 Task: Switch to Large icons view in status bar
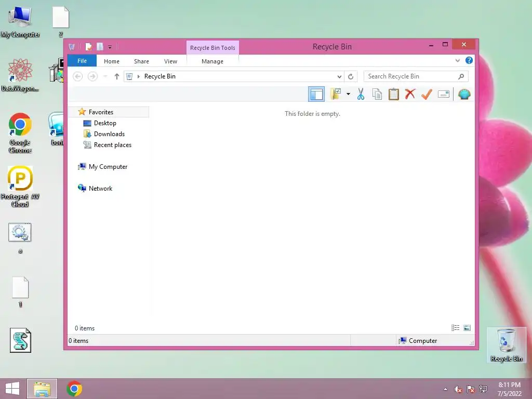(x=467, y=327)
